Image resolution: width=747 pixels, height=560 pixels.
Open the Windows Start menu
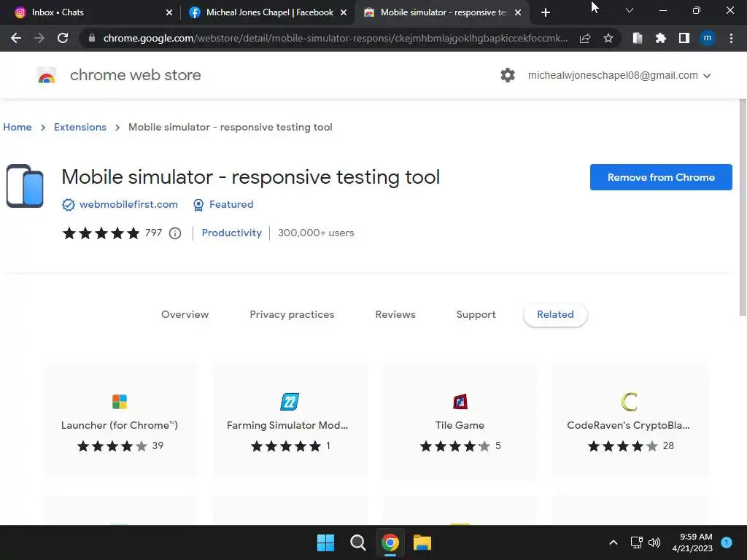(x=326, y=542)
